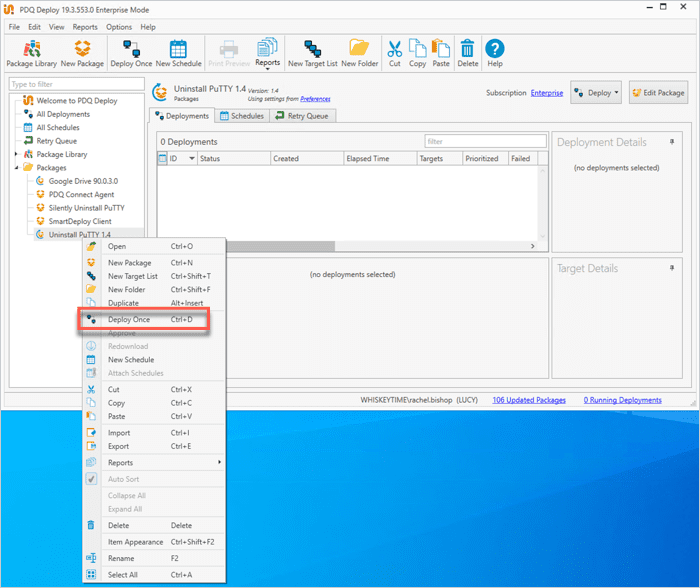The height and width of the screenshot is (588, 700).
Task: Choose Deploy Once in the context menu
Action: click(x=154, y=319)
